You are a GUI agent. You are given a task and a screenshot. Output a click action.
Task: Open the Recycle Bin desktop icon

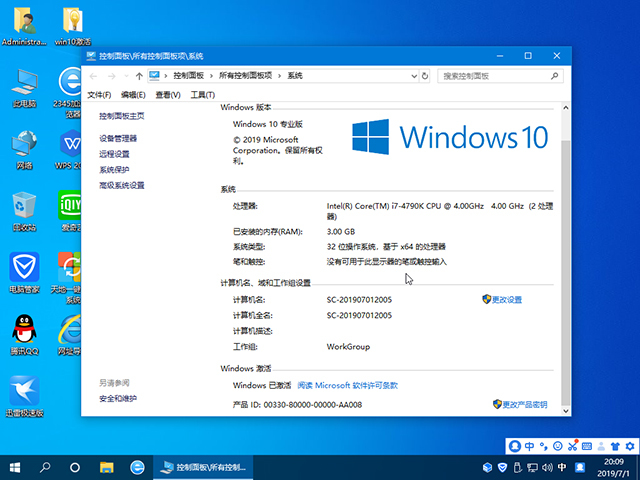click(25, 207)
